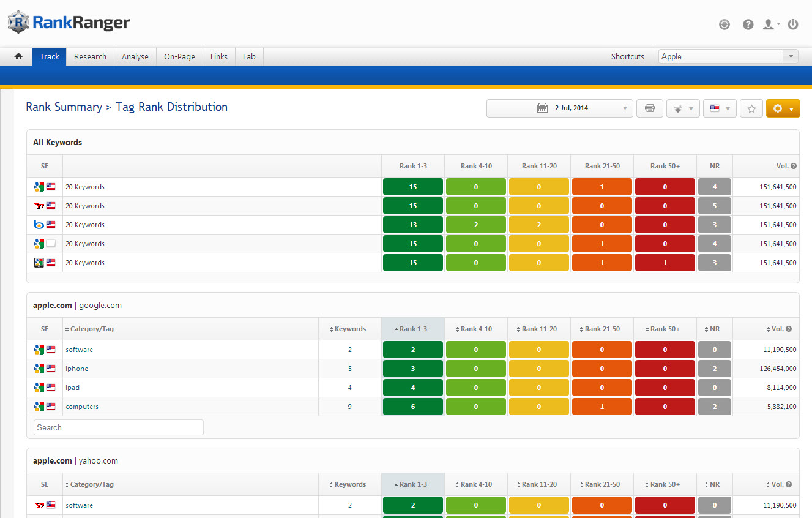Open the iphone tag link

click(77, 369)
